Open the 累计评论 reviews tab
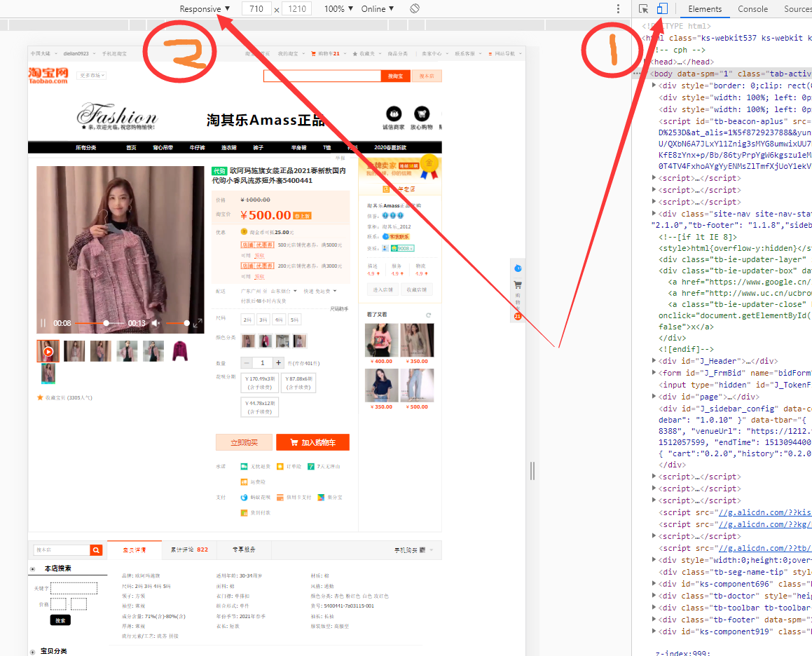The height and width of the screenshot is (656, 812). click(x=188, y=550)
